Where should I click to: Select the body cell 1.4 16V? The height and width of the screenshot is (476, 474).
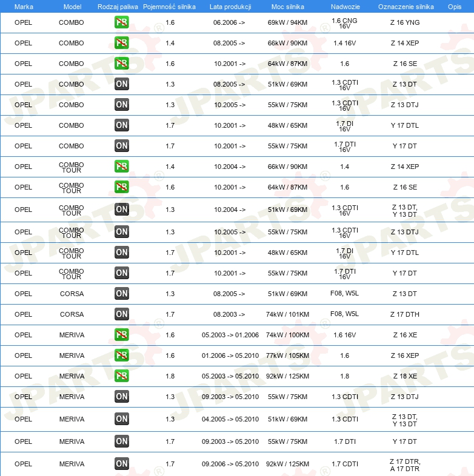344,43
